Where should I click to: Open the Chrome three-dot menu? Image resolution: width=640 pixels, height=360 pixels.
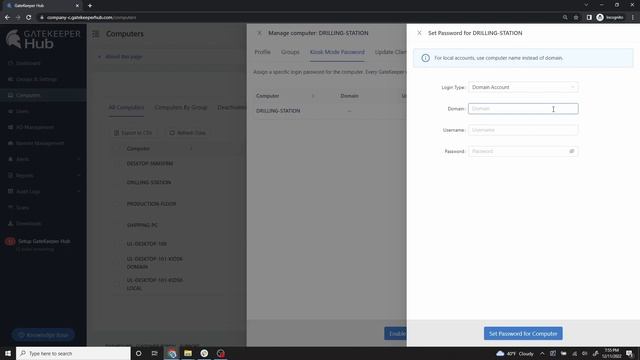click(633, 18)
